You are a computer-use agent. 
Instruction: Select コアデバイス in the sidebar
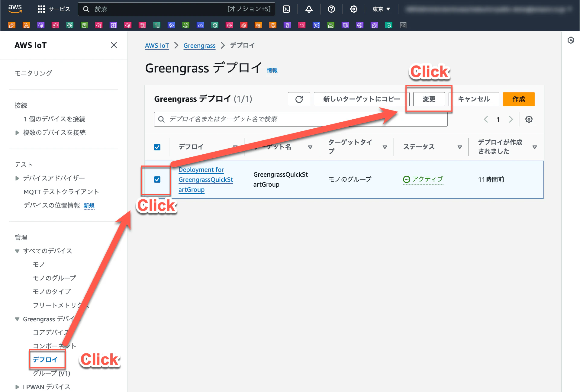52,333
